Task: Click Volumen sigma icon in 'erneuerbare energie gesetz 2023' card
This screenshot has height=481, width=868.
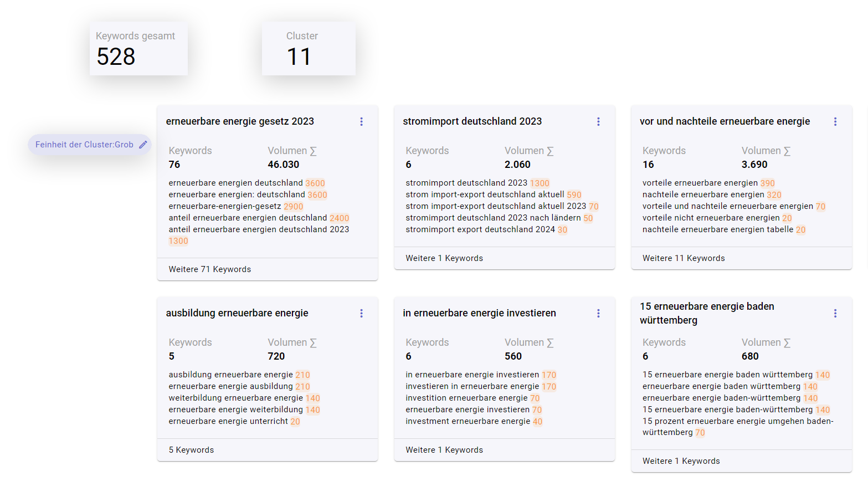Action: (x=313, y=151)
